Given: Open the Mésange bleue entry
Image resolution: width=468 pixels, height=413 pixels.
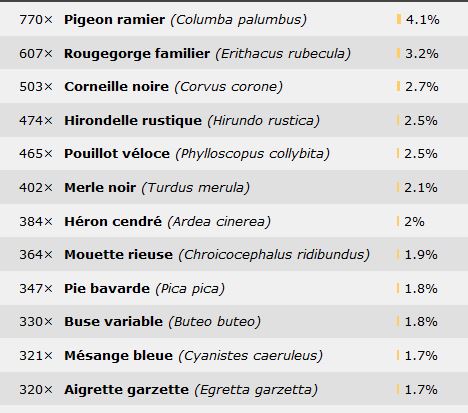Looking at the screenshot, I should click(x=118, y=355).
